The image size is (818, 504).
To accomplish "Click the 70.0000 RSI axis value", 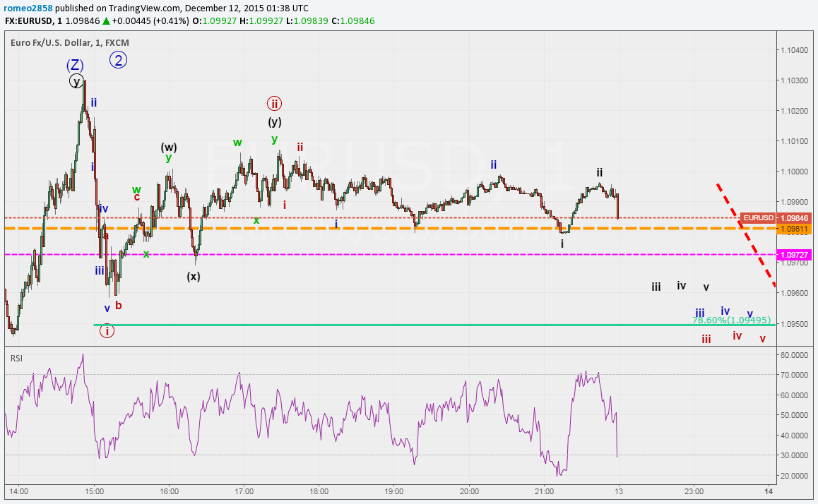I will tap(794, 375).
